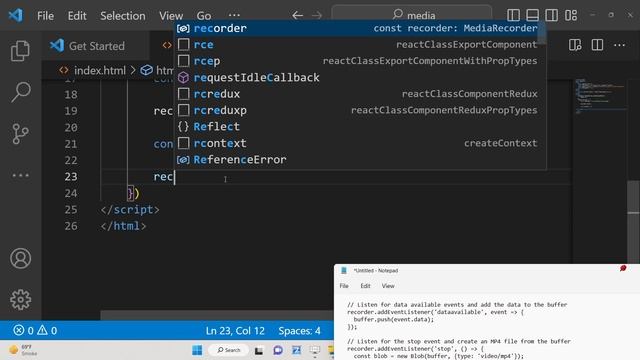Open the Manage gear icon
The width and height of the screenshot is (640, 360).
click(x=20, y=300)
